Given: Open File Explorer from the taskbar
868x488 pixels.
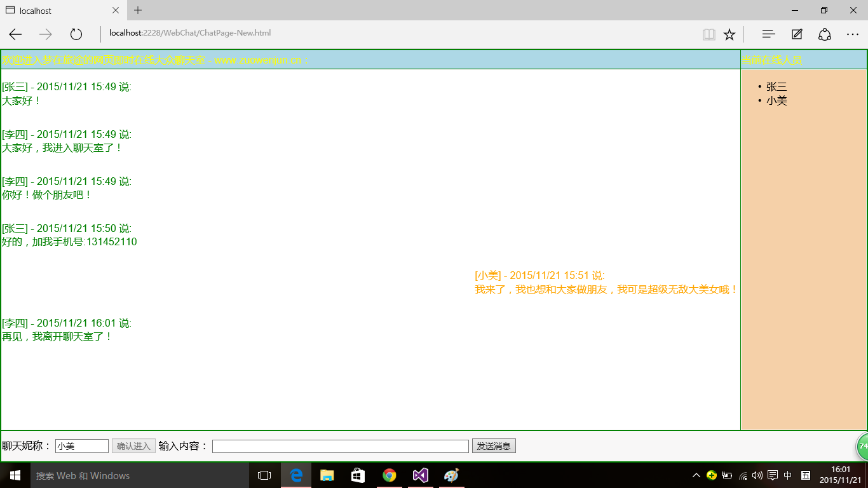Looking at the screenshot, I should pyautogui.click(x=327, y=475).
